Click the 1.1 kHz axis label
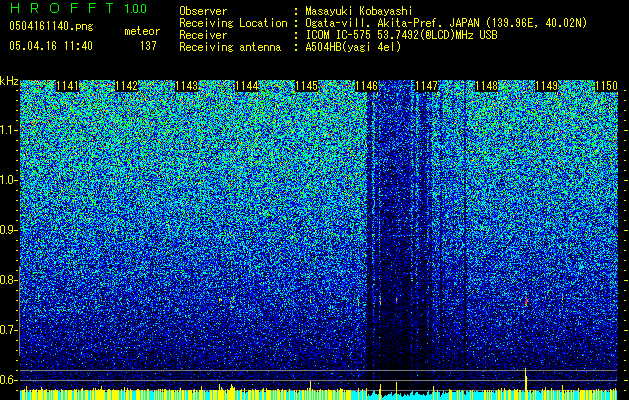The width and height of the screenshot is (629, 400). (x=8, y=130)
